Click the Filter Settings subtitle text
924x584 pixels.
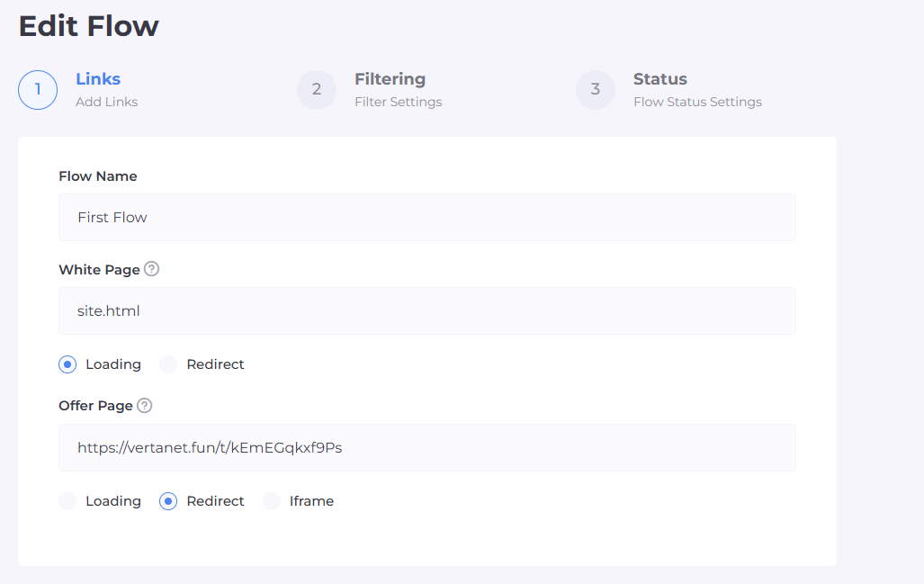pos(398,102)
